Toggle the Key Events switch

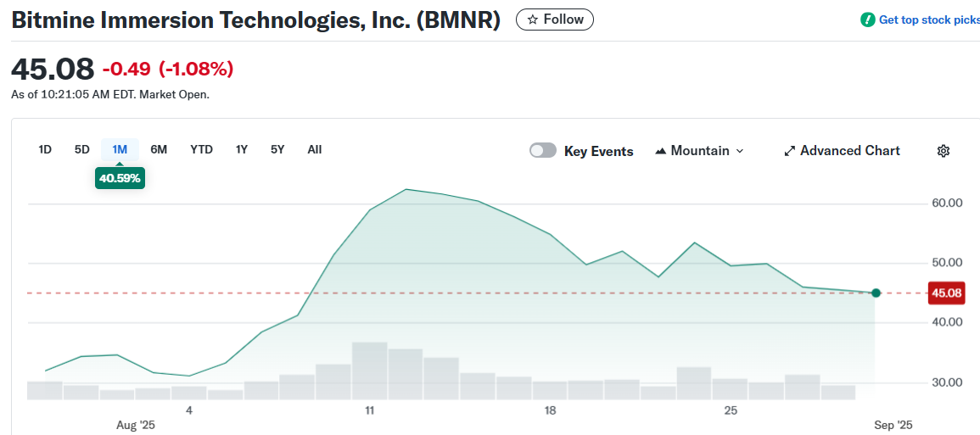pos(542,151)
